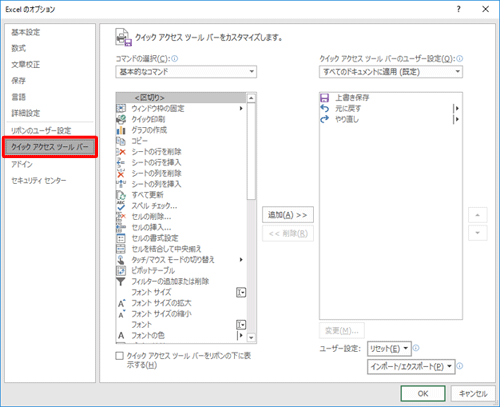Open the フォント サイズ combo indicator
The height and width of the screenshot is (407, 500).
(241, 292)
